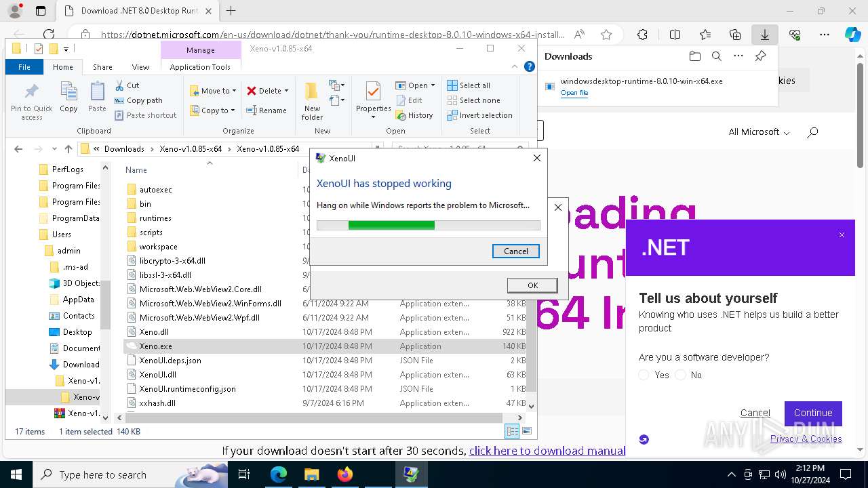Close the .NET survey popup
The width and height of the screenshot is (868, 488).
(842, 235)
